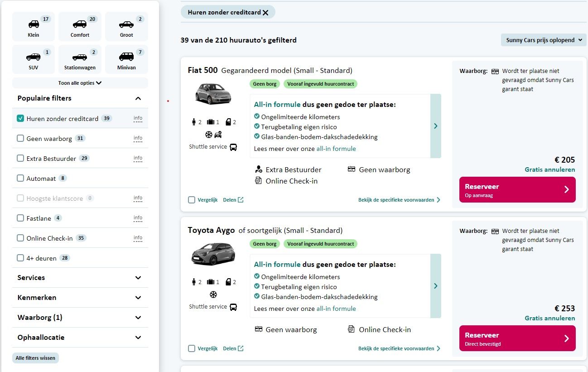Open the Fiat 500 all-in formule arrow
Viewport: 588px width, 372px height.
click(436, 126)
